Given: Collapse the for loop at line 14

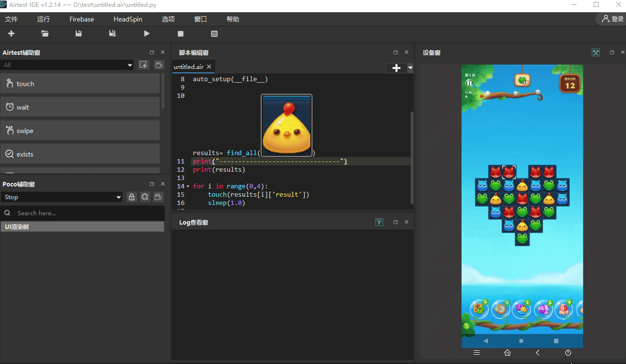Looking at the screenshot, I should click(188, 186).
